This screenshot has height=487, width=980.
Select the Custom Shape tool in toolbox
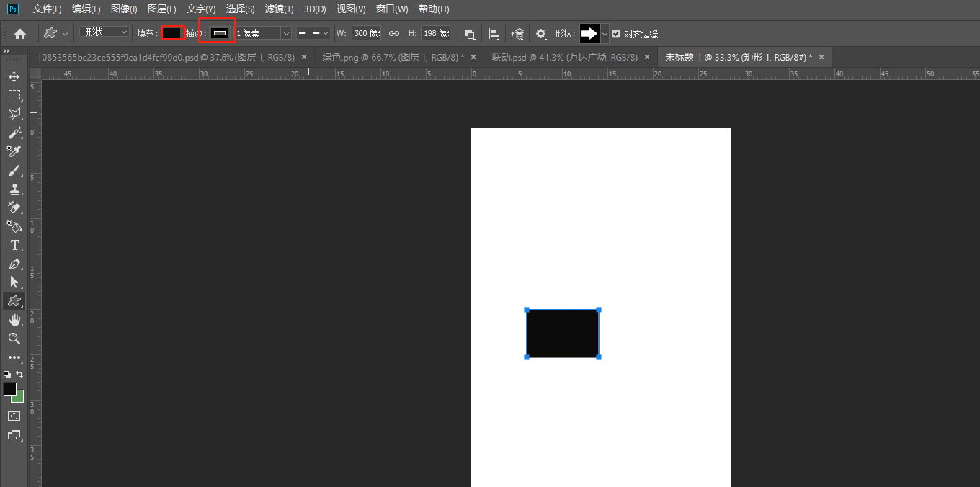14,301
